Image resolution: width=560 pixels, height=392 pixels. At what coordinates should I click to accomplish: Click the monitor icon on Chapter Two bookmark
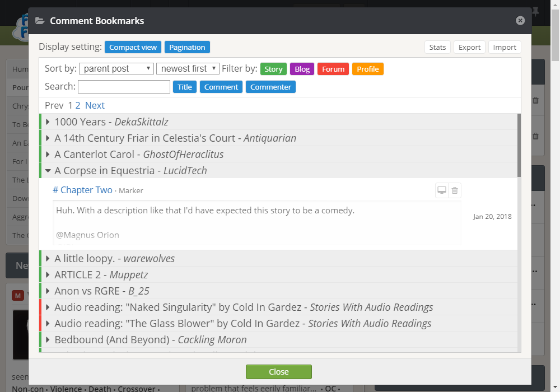[x=442, y=190]
